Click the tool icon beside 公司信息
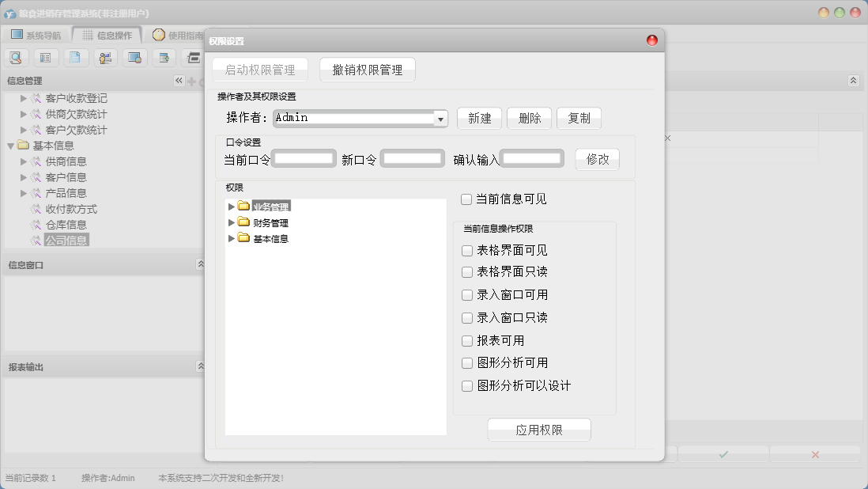 coord(36,241)
